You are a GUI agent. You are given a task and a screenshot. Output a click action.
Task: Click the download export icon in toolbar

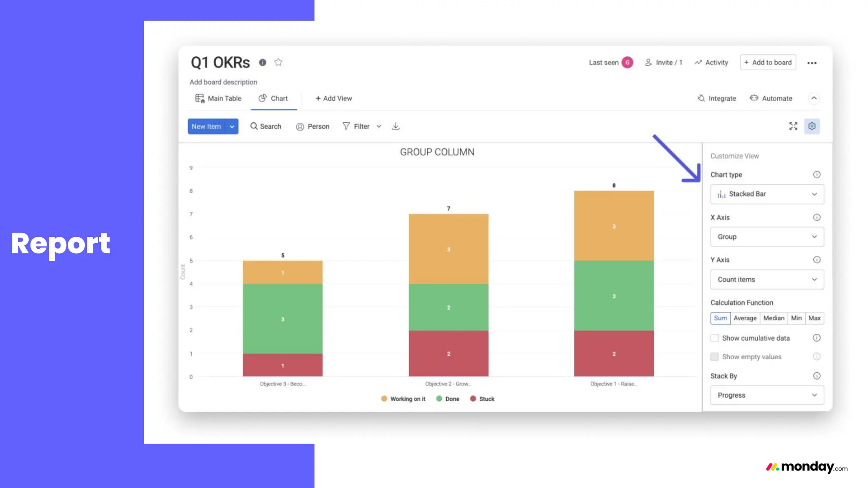395,126
